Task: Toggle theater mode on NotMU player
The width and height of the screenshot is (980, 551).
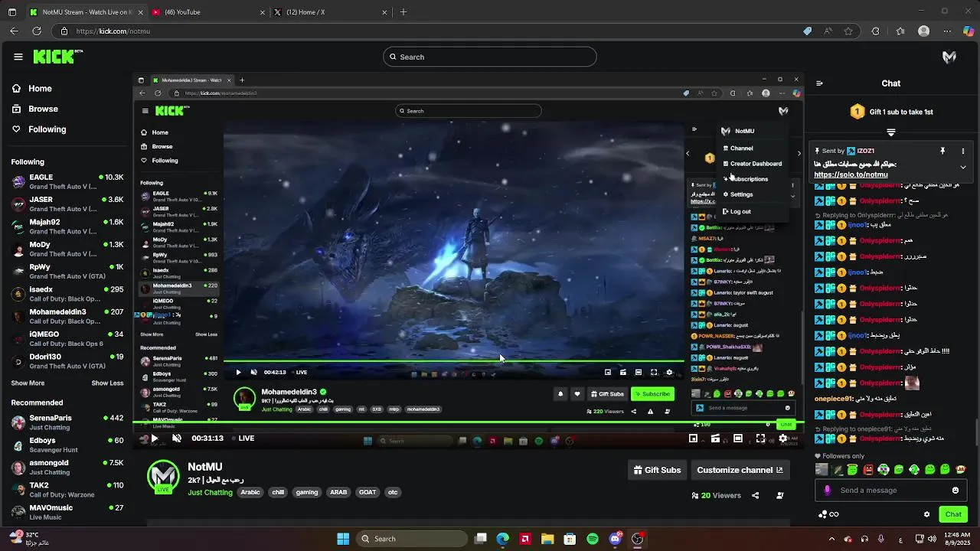Action: (x=738, y=439)
